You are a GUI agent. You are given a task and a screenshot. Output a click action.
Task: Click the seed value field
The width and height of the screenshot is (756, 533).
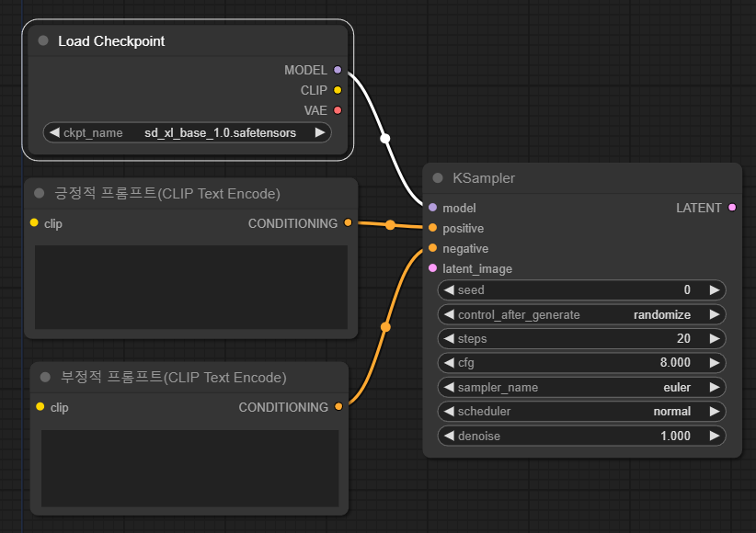coord(581,289)
